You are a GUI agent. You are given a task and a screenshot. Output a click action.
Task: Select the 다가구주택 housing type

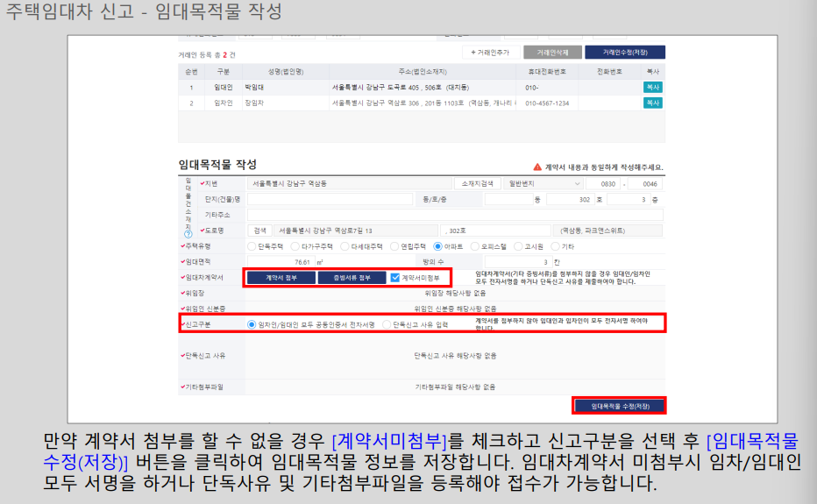(x=295, y=246)
